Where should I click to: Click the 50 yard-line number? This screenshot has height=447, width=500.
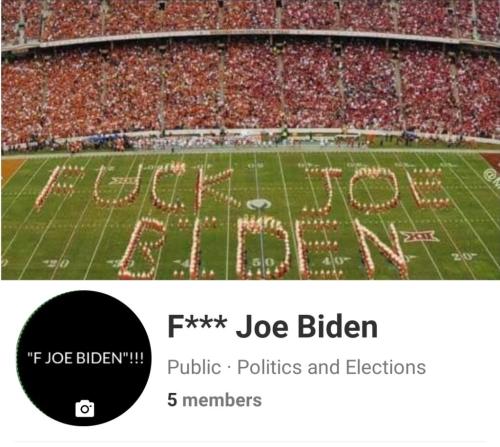pyautogui.click(x=263, y=262)
